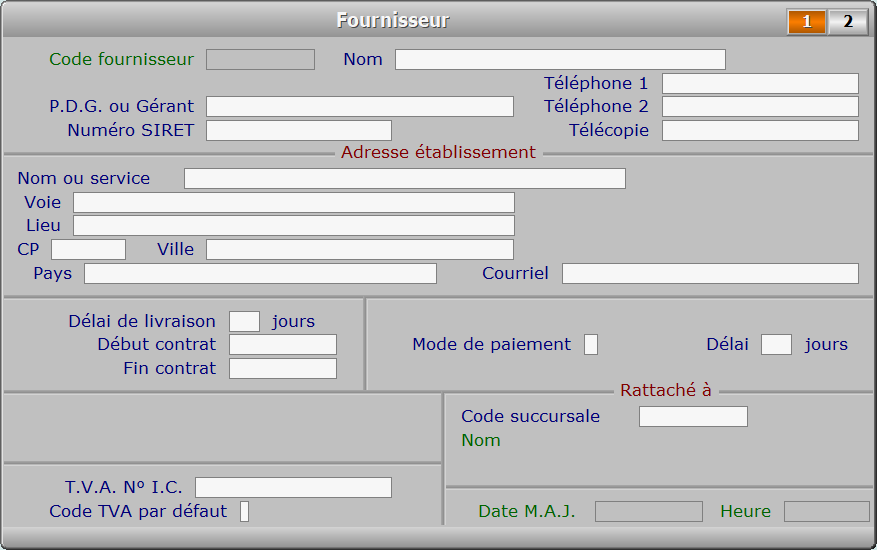Screen dimensions: 877x550
Task: Click the T.V.A. N° I.C. field
Action: (293, 487)
